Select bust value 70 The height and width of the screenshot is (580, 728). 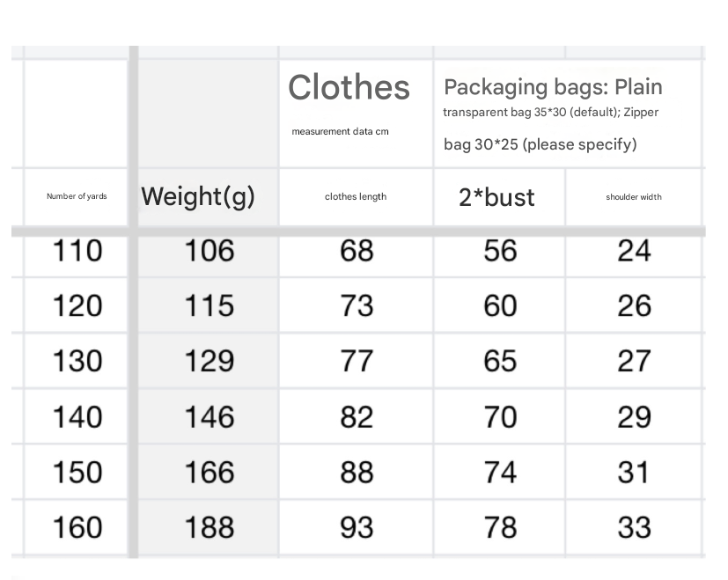(x=500, y=416)
